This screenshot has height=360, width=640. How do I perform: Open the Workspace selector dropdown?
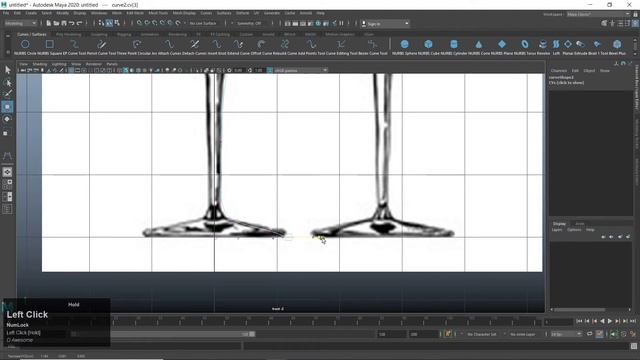pos(598,14)
